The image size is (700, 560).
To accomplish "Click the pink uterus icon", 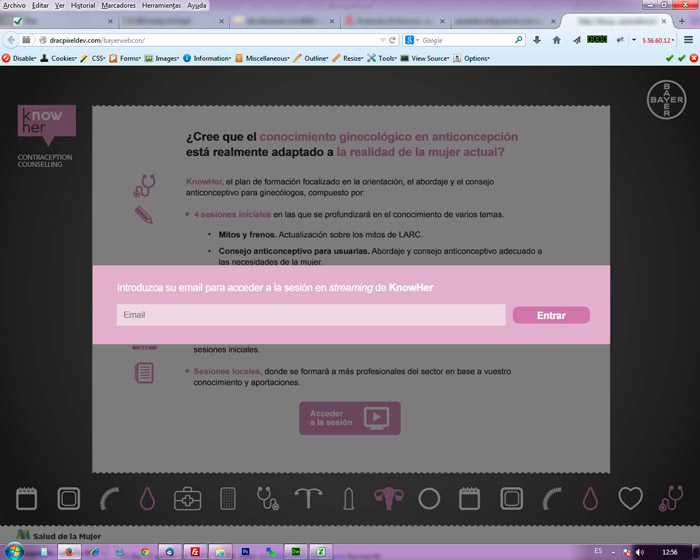I will click(389, 498).
